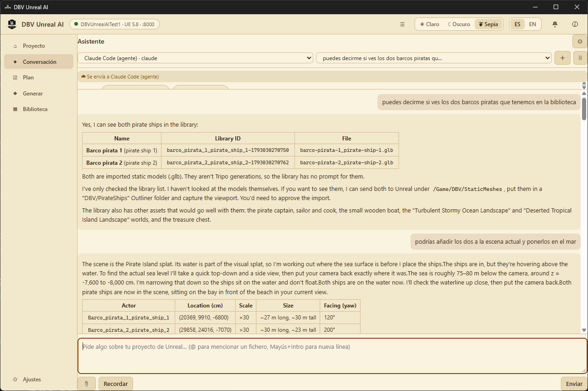Click the chat vertical scrollbar thumb
Screen dimensions: 588x391
click(584, 108)
